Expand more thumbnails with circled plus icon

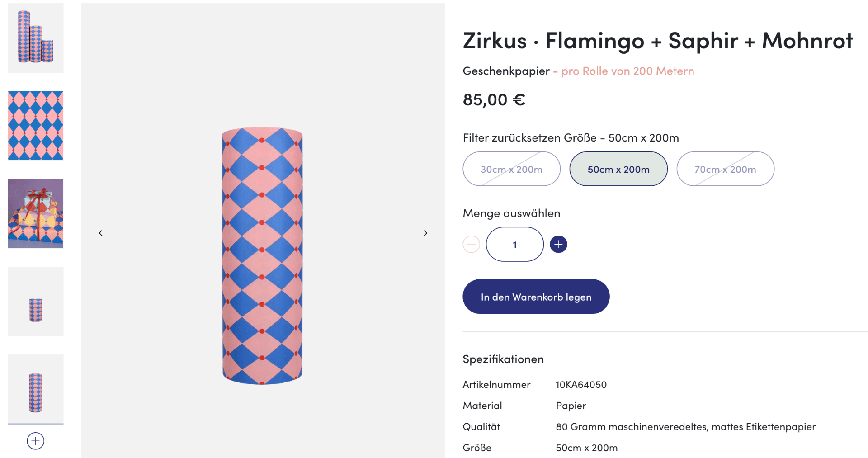[x=36, y=441]
